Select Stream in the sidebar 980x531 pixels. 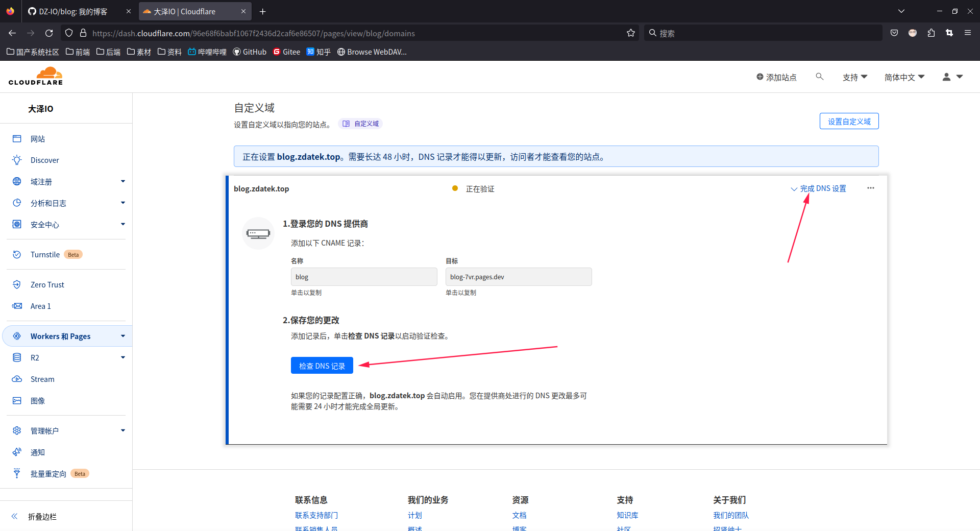point(43,379)
